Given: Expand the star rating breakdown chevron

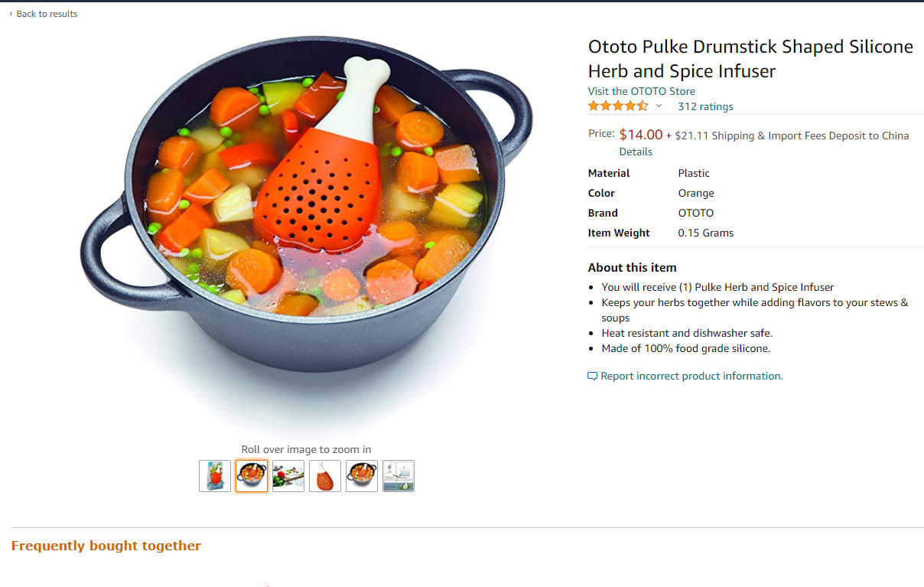Looking at the screenshot, I should click(659, 106).
